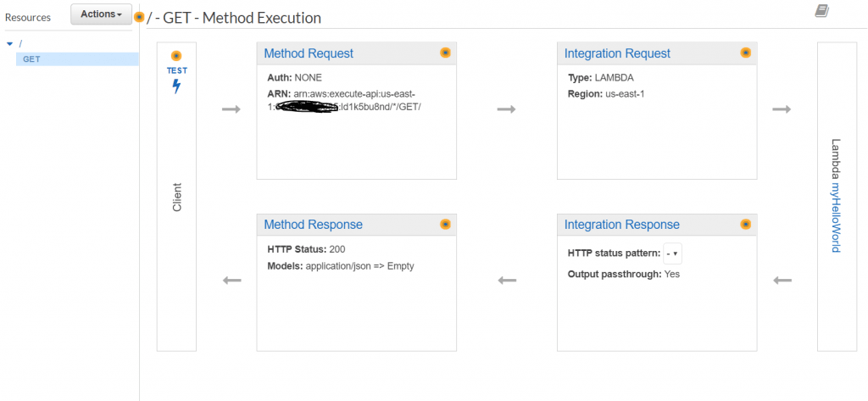
Task: Click the TEST link in Client panel
Action: (176, 71)
